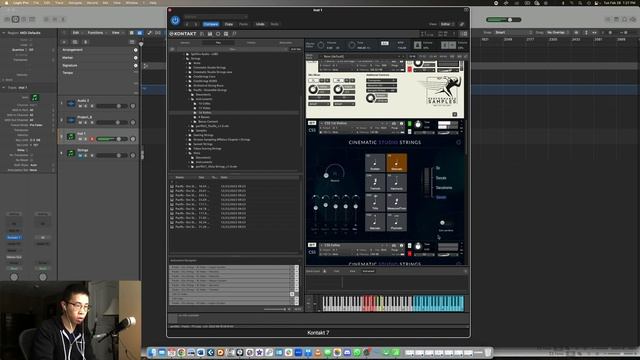Open Finder from the Dock
The height and width of the screenshot is (360, 640).
(152, 352)
